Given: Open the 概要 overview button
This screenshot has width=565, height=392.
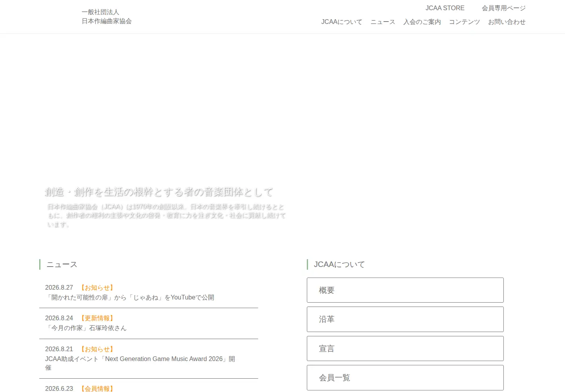Looking at the screenshot, I should tap(405, 290).
